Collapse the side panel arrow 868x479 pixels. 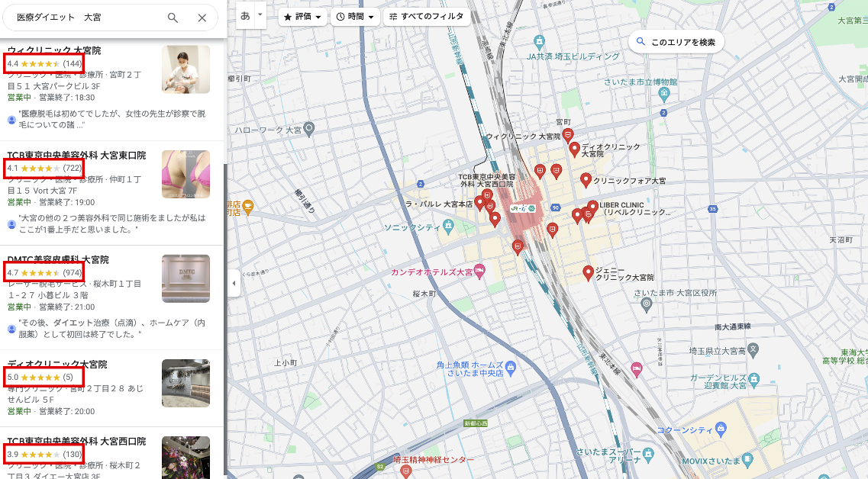pyautogui.click(x=234, y=283)
